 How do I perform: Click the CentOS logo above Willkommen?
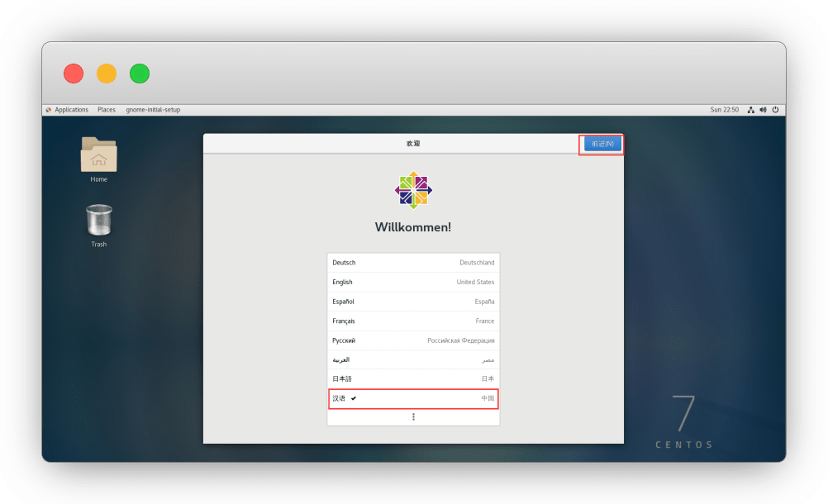tap(413, 190)
